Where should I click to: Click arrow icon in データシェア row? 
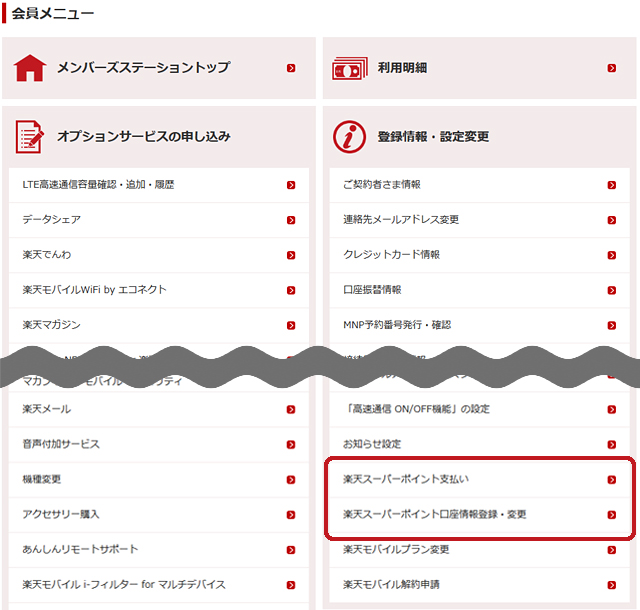tap(291, 220)
